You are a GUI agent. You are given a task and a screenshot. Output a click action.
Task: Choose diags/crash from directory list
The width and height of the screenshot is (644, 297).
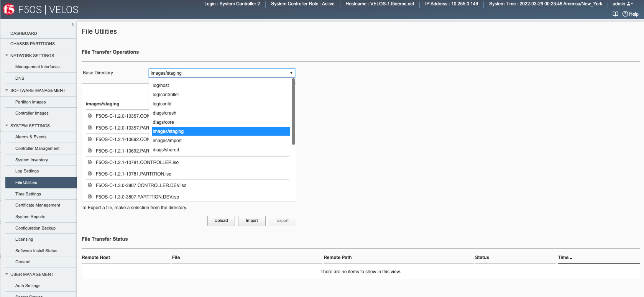tap(220, 113)
